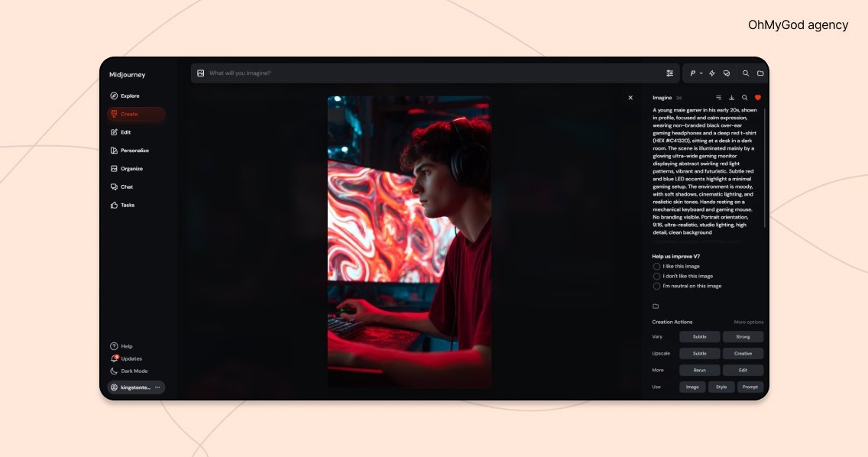The height and width of the screenshot is (457, 868).
Task: Click the Upscale Creative button
Action: 743,354
